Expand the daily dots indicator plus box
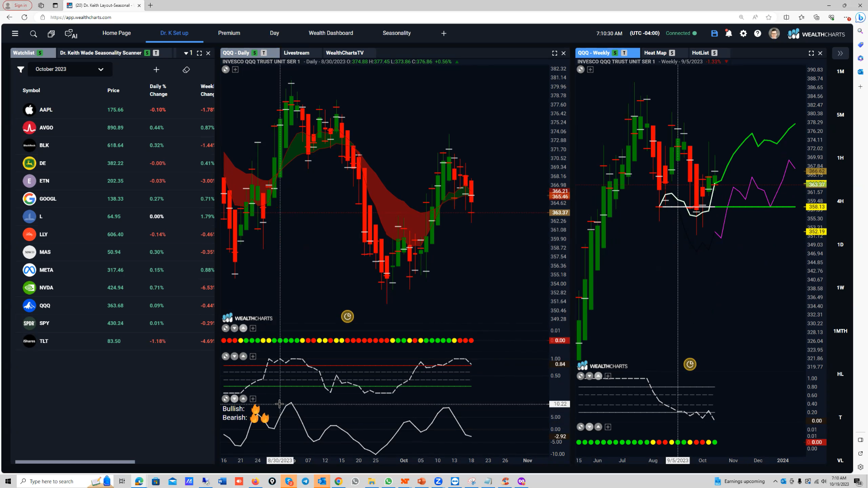 [x=253, y=328]
